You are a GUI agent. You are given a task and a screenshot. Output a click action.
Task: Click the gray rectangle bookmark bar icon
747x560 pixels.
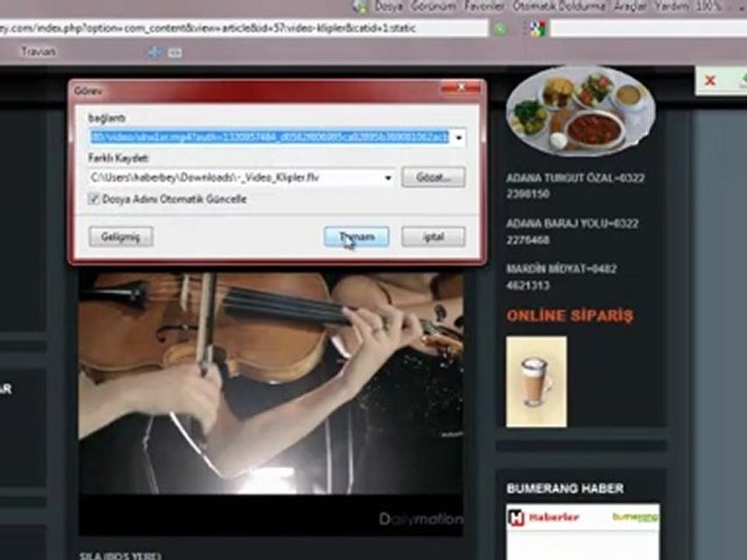[175, 52]
